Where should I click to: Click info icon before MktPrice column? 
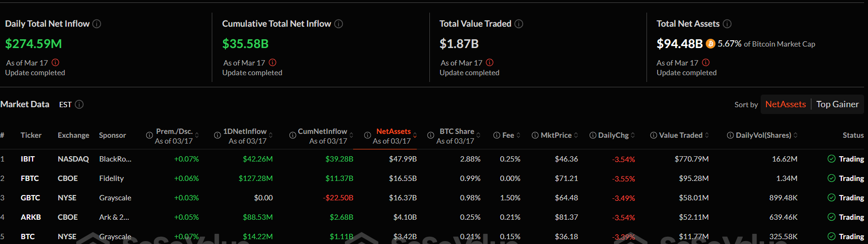pos(535,135)
